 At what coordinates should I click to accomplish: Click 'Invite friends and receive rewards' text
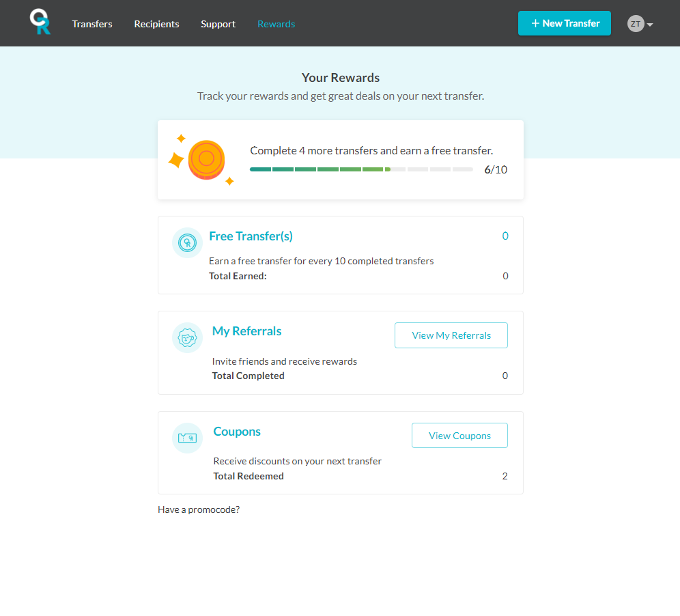[285, 361]
